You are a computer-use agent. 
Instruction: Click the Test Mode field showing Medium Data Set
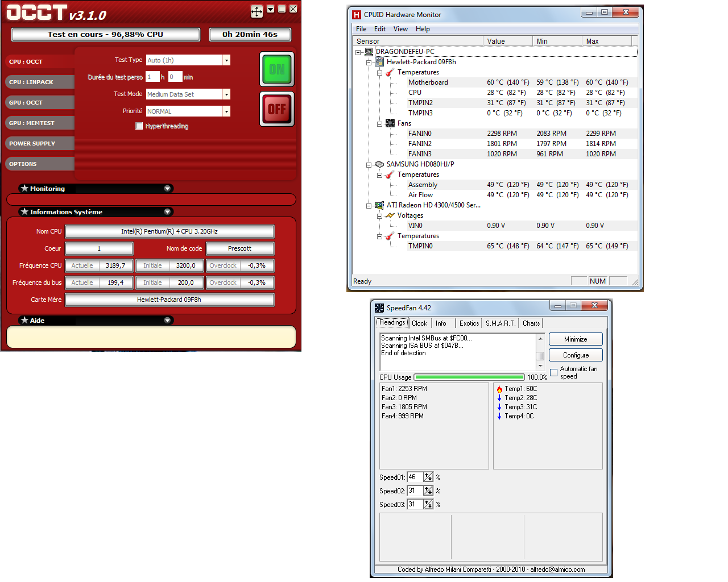click(184, 94)
